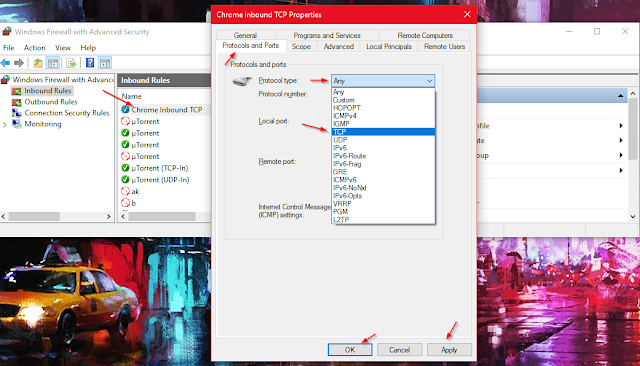Click the Apply button

click(449, 350)
